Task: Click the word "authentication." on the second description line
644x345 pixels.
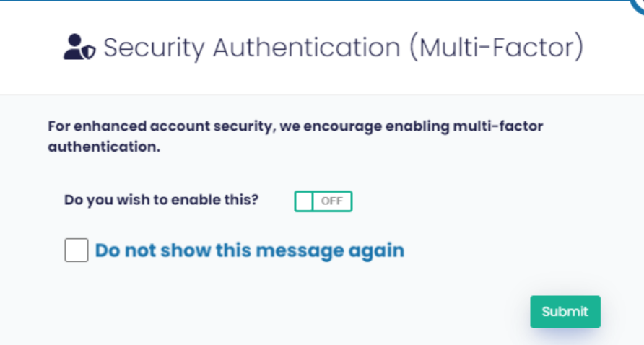Action: click(x=103, y=147)
